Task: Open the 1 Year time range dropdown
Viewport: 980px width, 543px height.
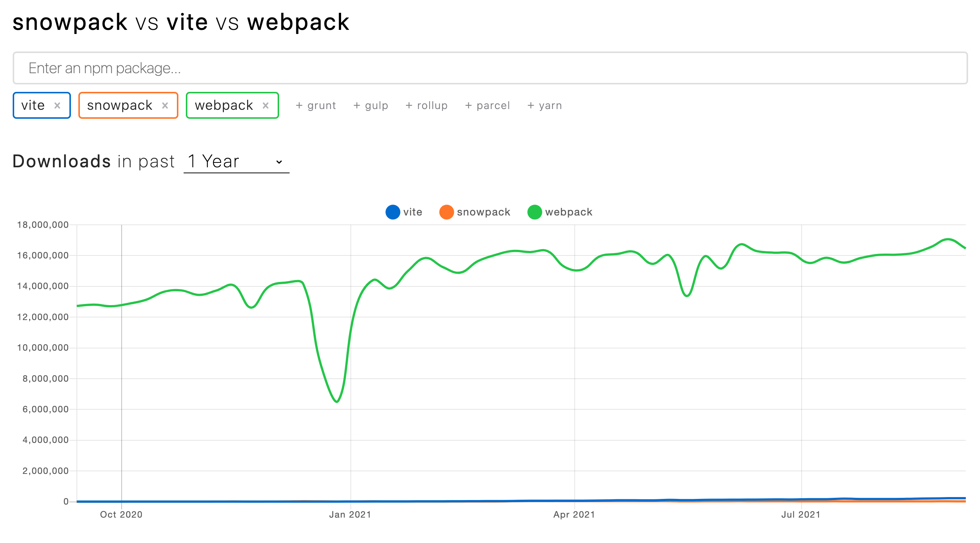Action: [236, 162]
